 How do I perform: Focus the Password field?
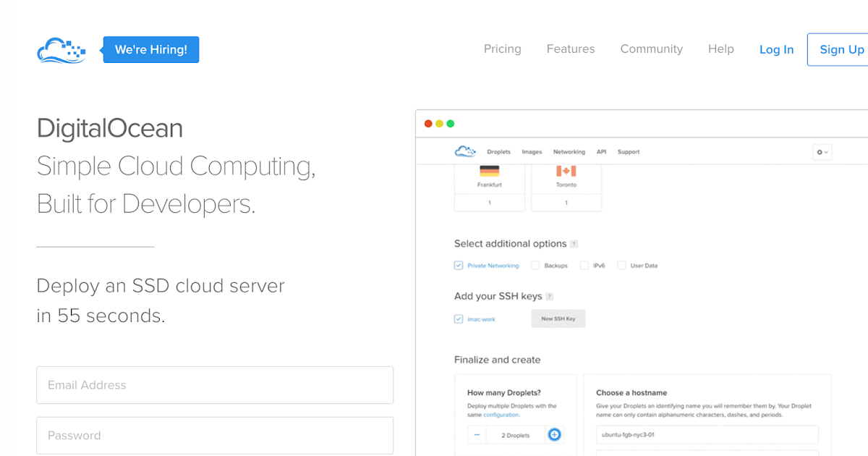coord(215,436)
